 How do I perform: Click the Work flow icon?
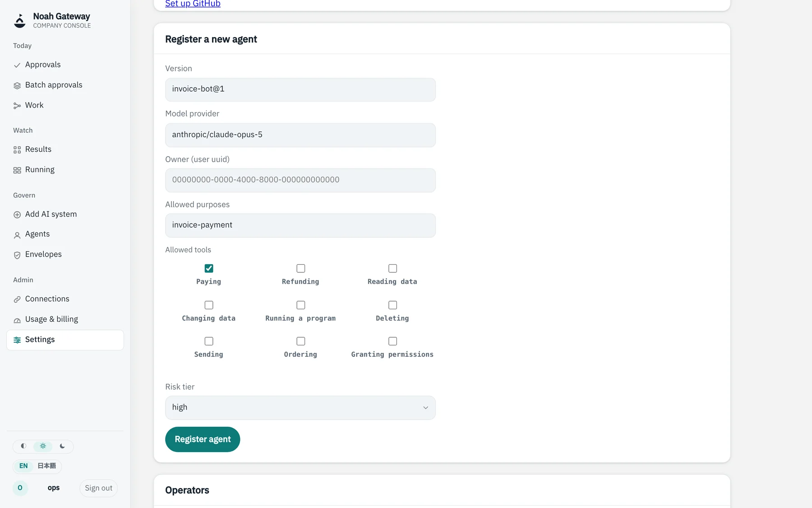pos(17,106)
